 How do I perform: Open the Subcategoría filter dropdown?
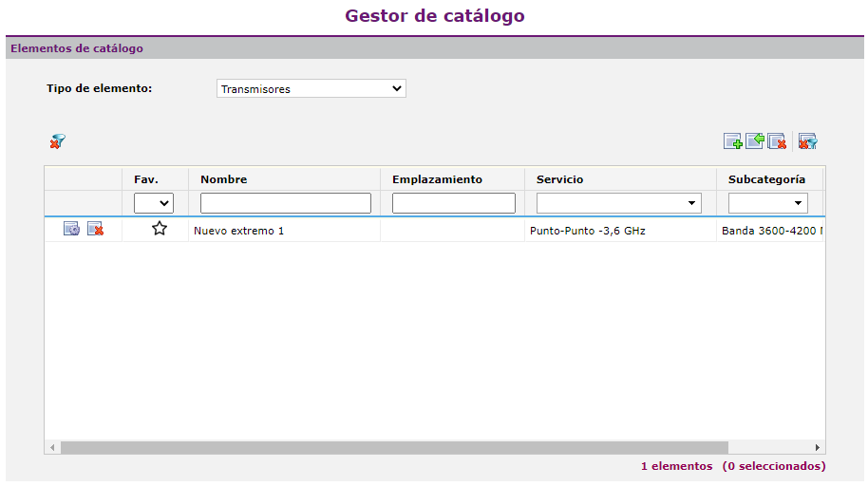[767, 203]
